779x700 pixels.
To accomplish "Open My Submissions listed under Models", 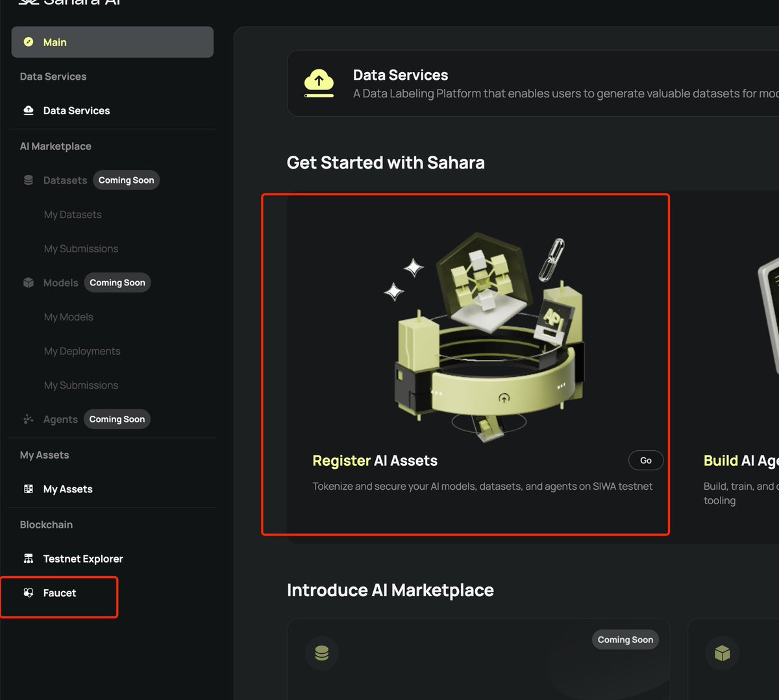I will tap(81, 385).
